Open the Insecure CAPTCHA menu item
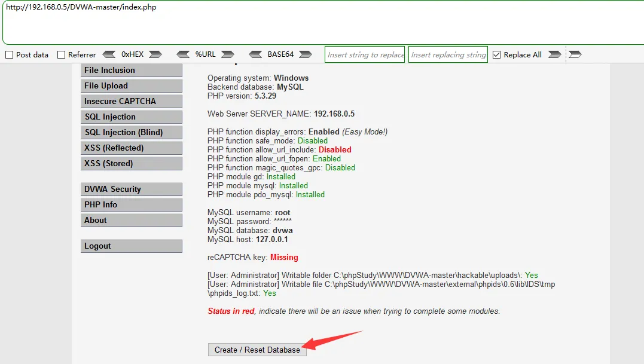 [x=132, y=102]
